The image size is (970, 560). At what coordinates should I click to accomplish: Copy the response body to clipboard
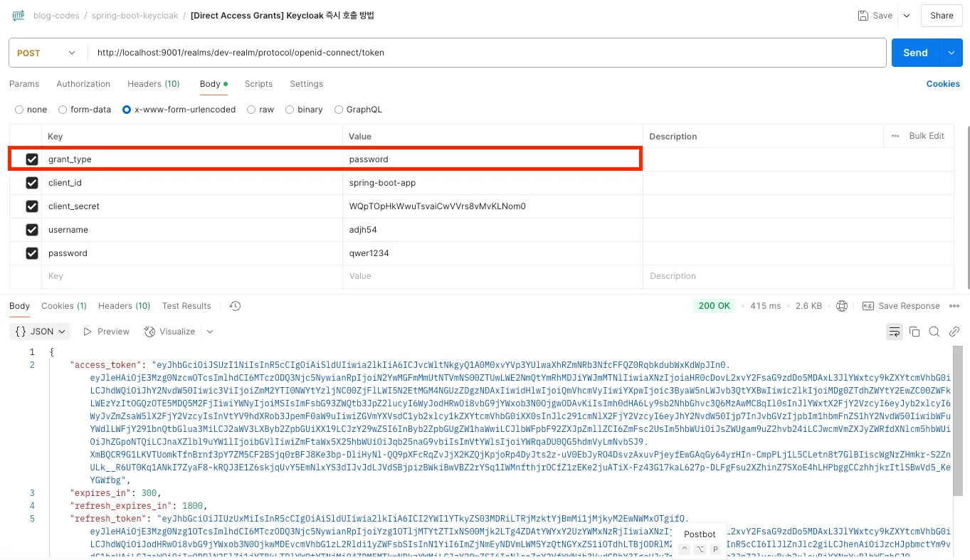click(914, 332)
